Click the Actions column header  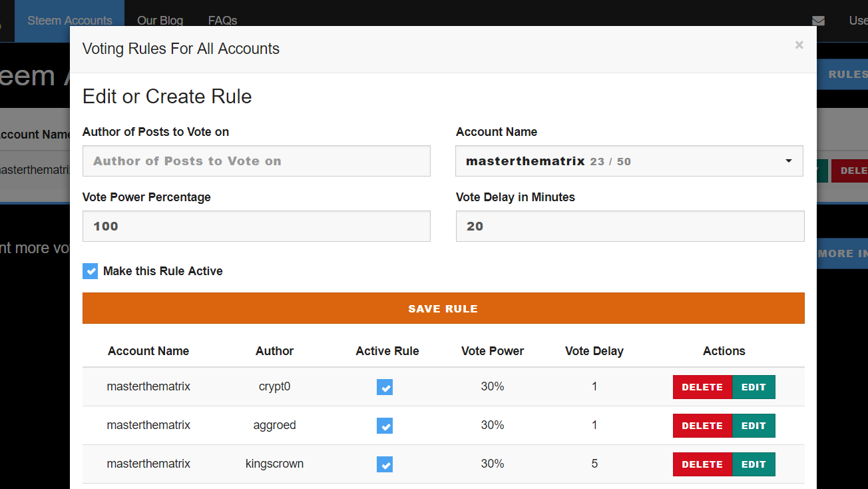[x=724, y=351]
